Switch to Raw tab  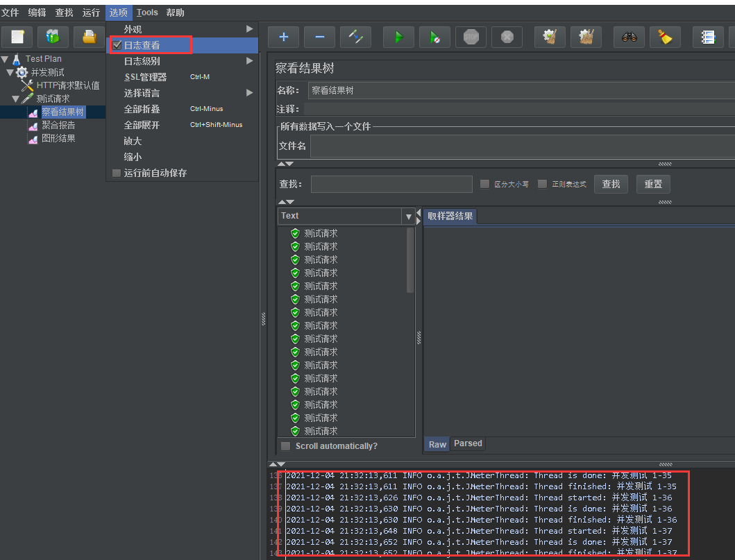click(x=437, y=444)
